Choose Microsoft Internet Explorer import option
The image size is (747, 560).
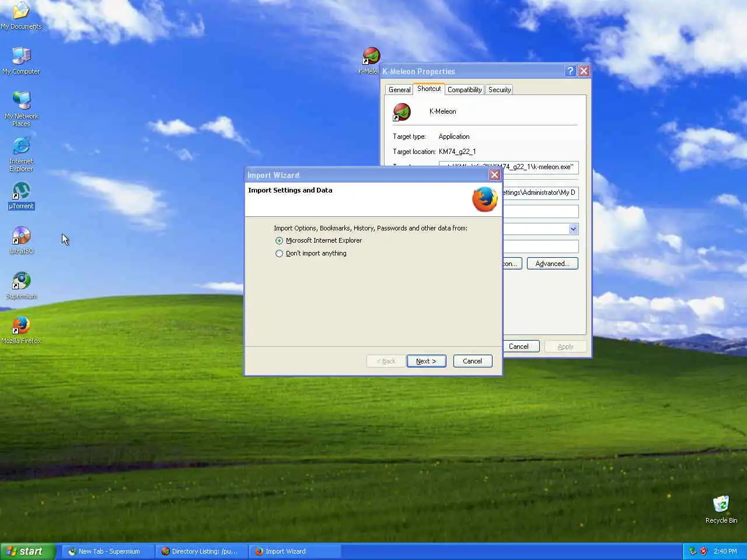point(319,240)
